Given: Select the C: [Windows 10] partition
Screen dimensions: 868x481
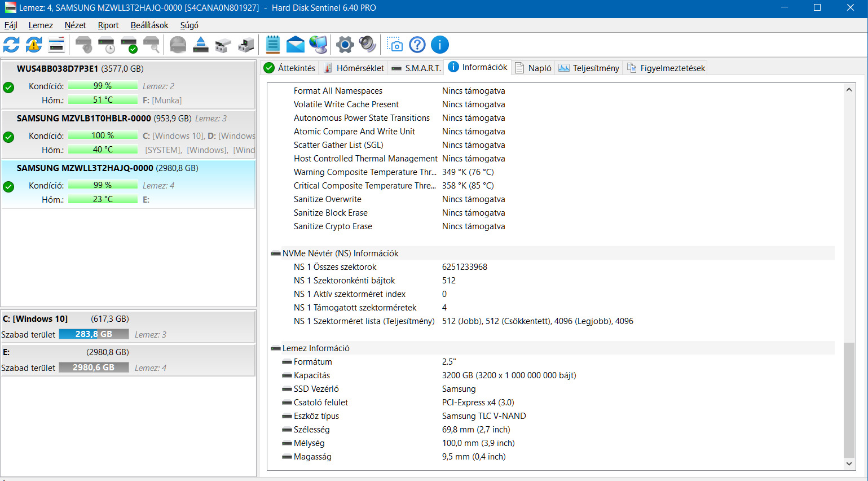Looking at the screenshot, I should 127,326.
